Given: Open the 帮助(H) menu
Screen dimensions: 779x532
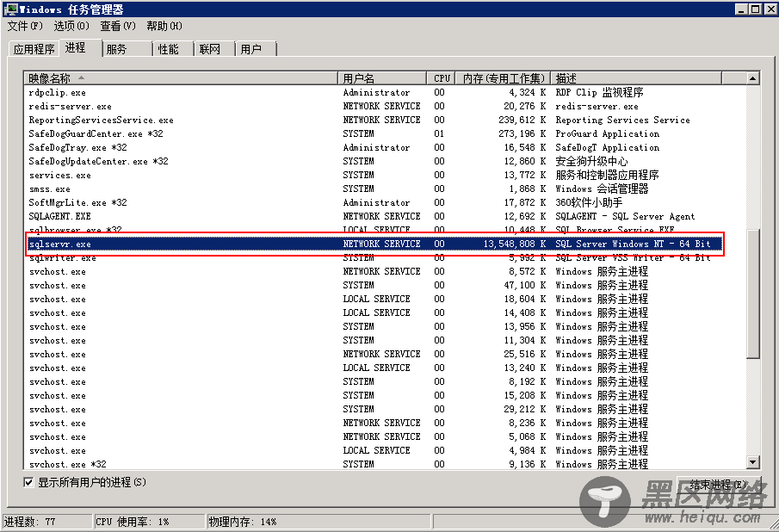Looking at the screenshot, I should pos(164,26).
